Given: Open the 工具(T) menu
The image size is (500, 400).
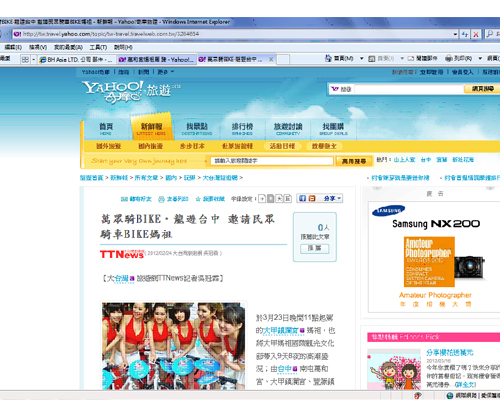Looking at the screenshot, I should tap(98, 47).
